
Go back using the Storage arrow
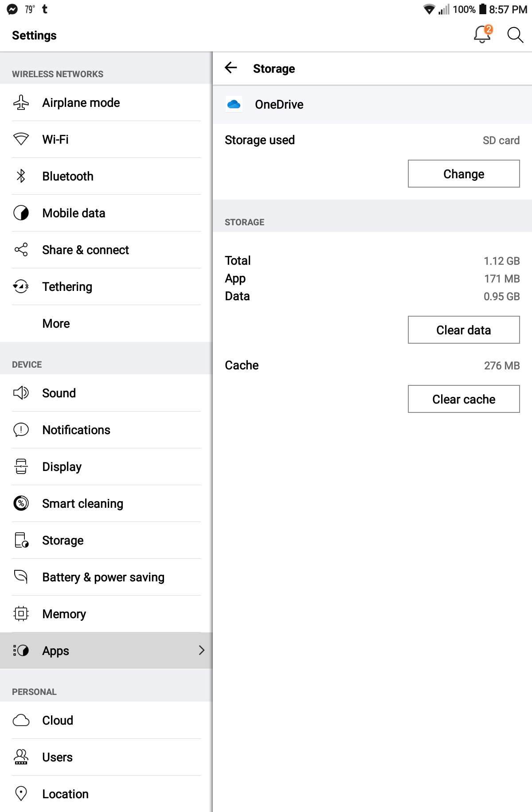point(231,68)
